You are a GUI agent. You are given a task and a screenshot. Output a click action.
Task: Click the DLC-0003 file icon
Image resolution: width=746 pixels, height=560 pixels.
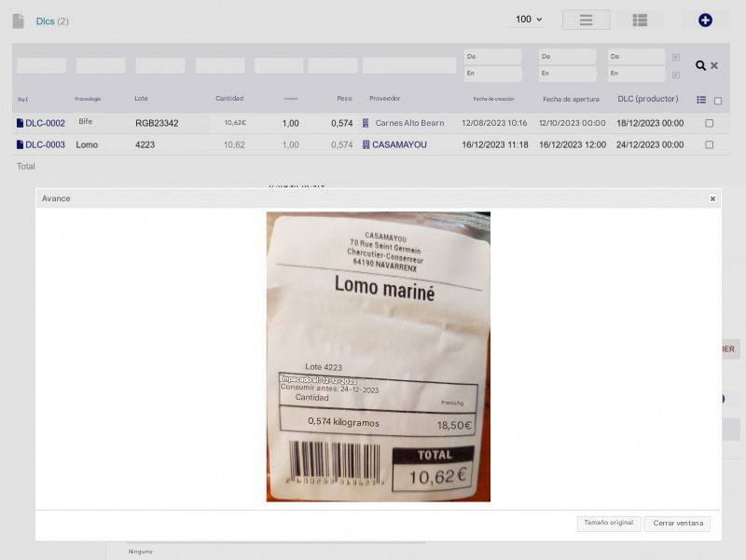tap(20, 144)
